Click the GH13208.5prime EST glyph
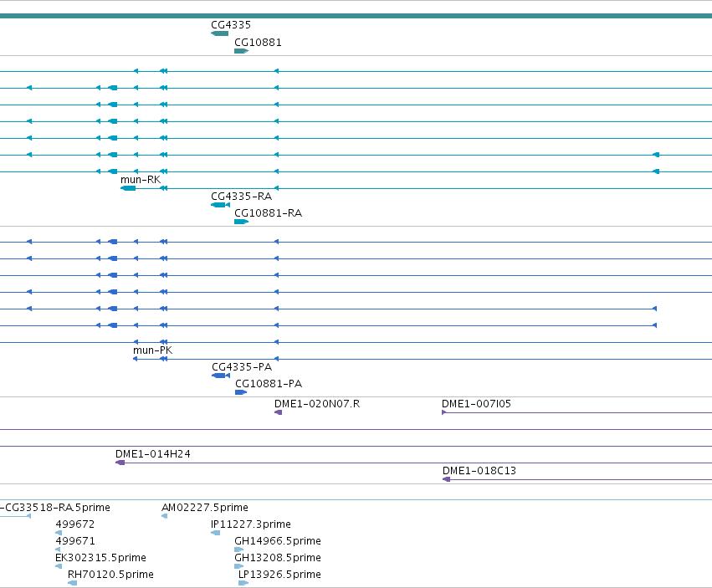This screenshot has height=588, width=712. [238, 566]
